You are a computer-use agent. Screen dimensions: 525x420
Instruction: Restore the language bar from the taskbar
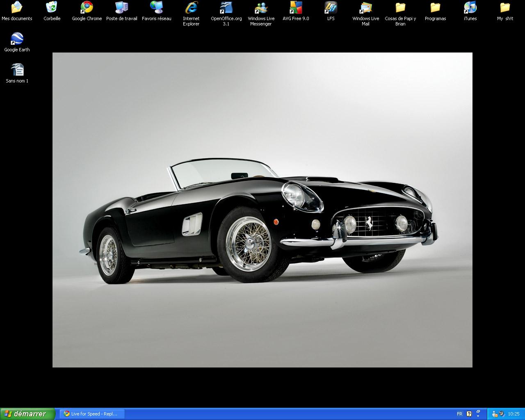[478, 411]
